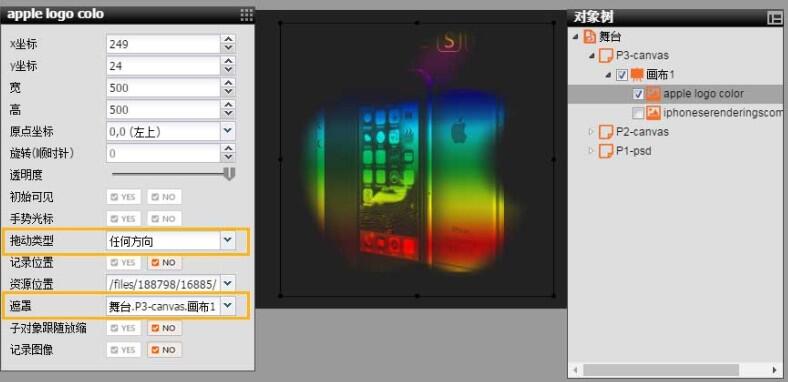Toggle the 画布1 visibility checkbox
Image resolution: width=788 pixels, height=382 pixels.
[622, 75]
